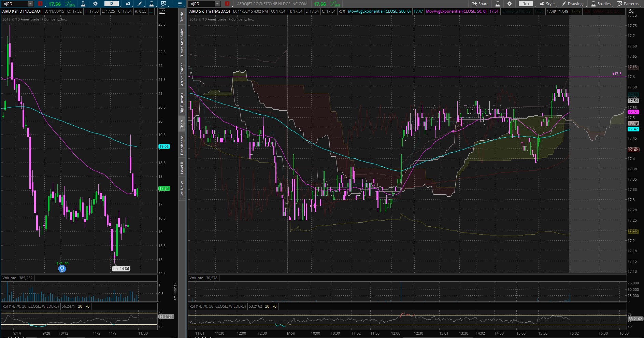Toggle the red link indicator on left chart
644x338 pixels.
pyautogui.click(x=40, y=4)
